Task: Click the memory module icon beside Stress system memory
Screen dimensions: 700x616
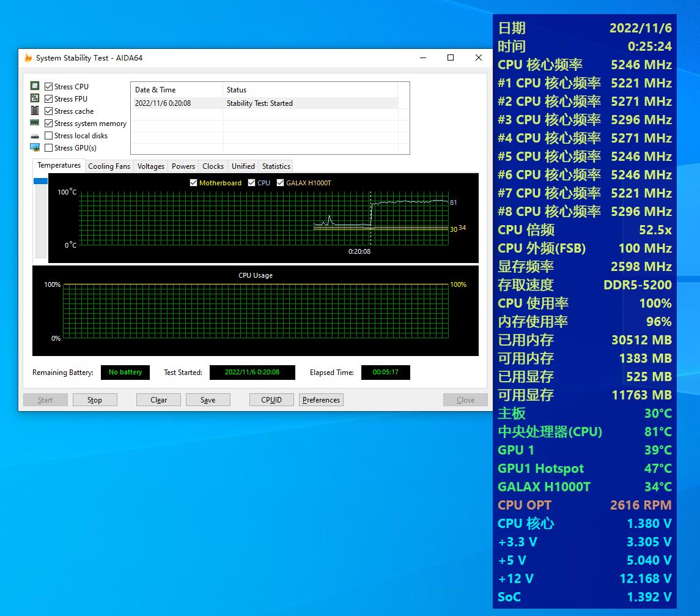Action: pyautogui.click(x=35, y=123)
